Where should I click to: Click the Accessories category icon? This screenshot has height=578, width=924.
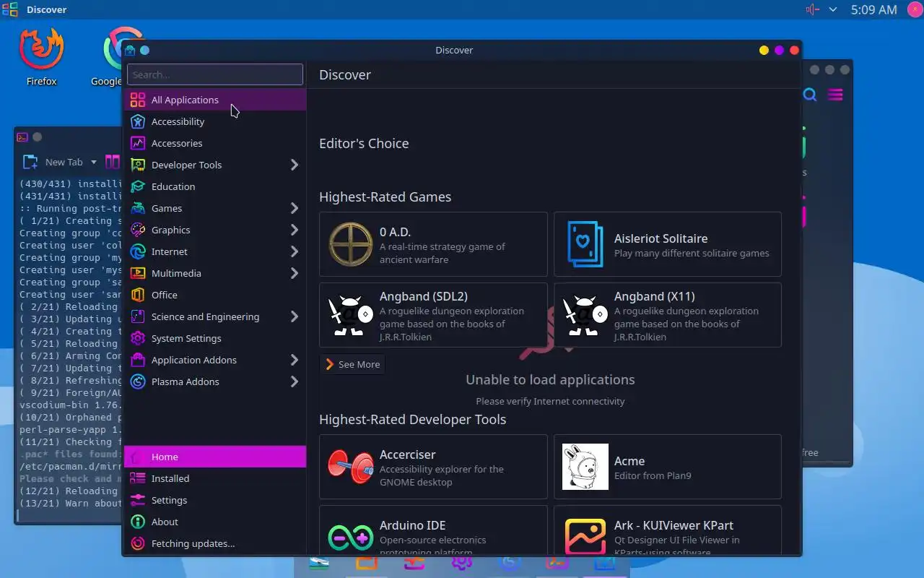(138, 143)
